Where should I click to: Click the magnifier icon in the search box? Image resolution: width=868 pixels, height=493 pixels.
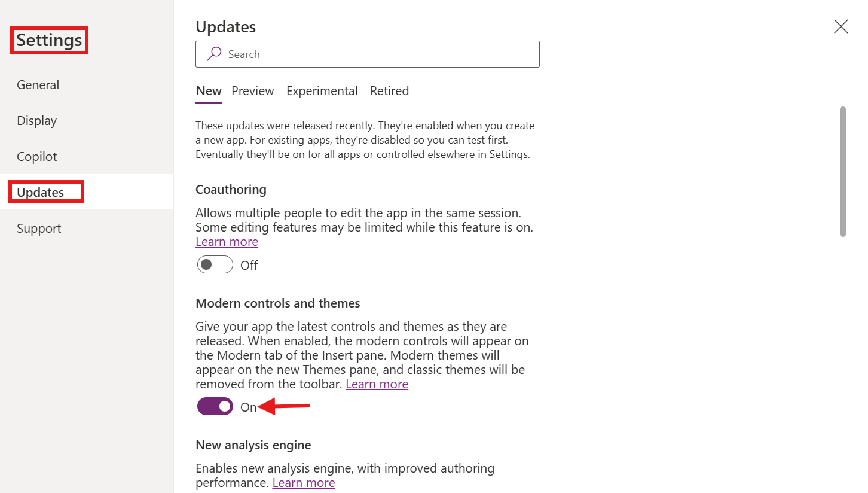214,54
